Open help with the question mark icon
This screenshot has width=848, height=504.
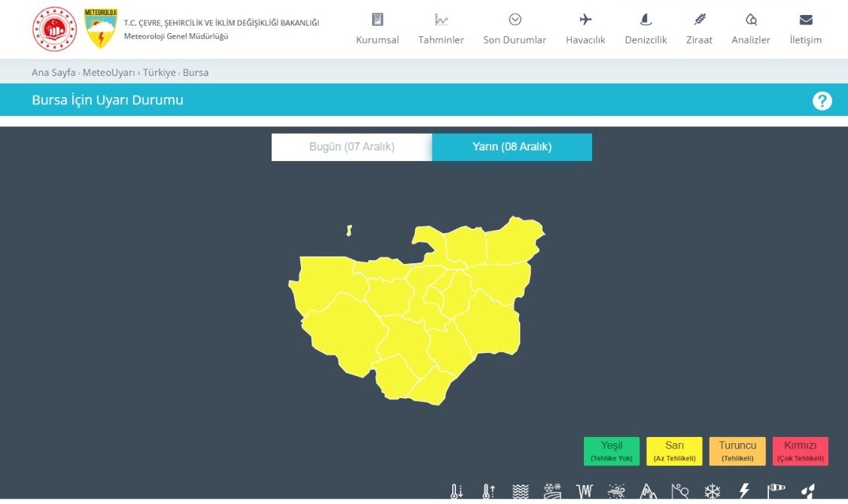[822, 101]
